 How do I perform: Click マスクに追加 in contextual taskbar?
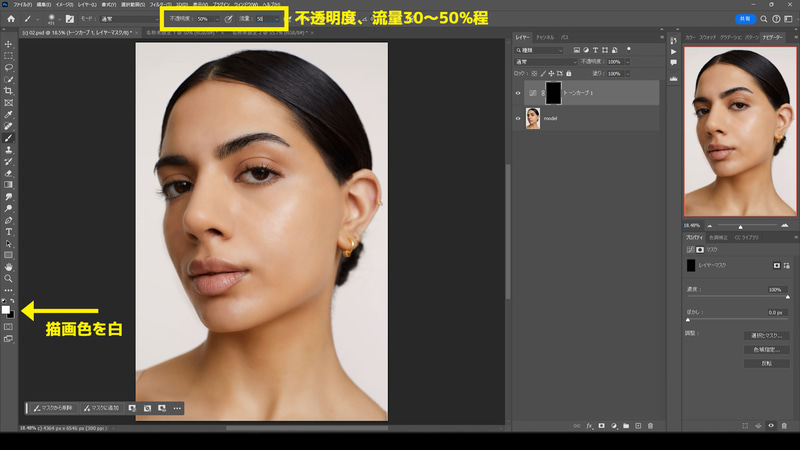102,408
